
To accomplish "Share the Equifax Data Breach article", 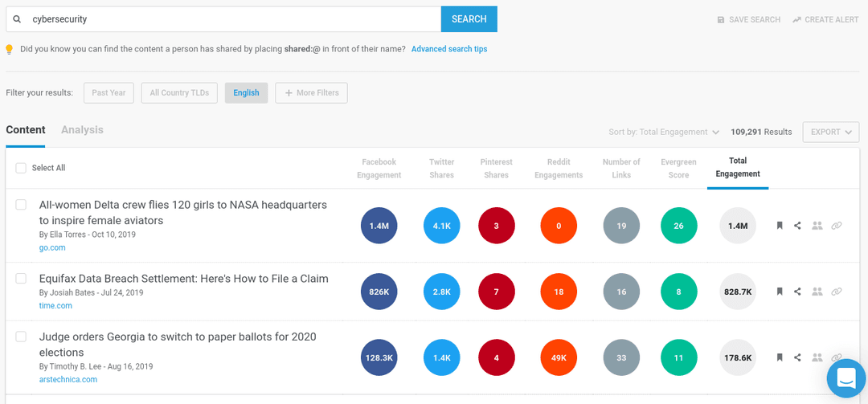I will [x=797, y=291].
